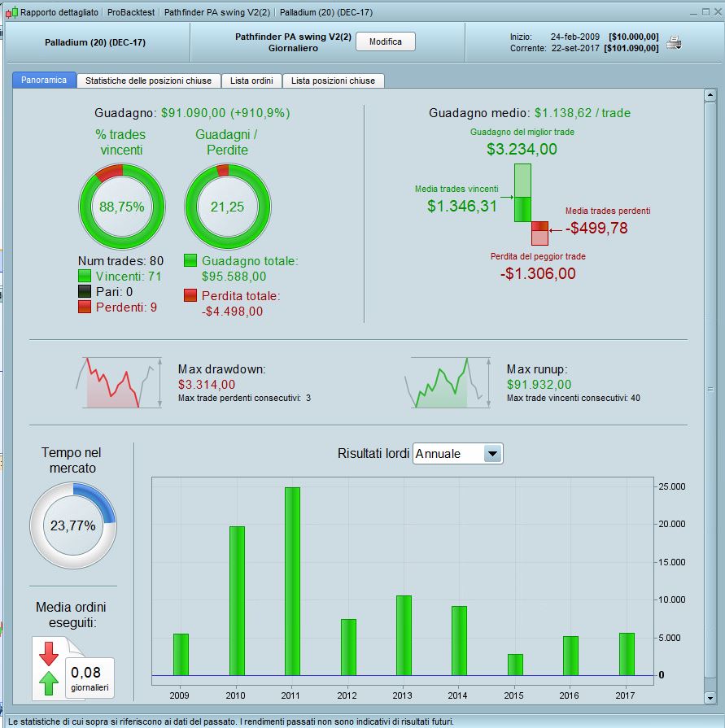Viewport: 725px width, 728px height.
Task: Click Max trade vincenti consecutivi: 40 text
Action: click(574, 398)
